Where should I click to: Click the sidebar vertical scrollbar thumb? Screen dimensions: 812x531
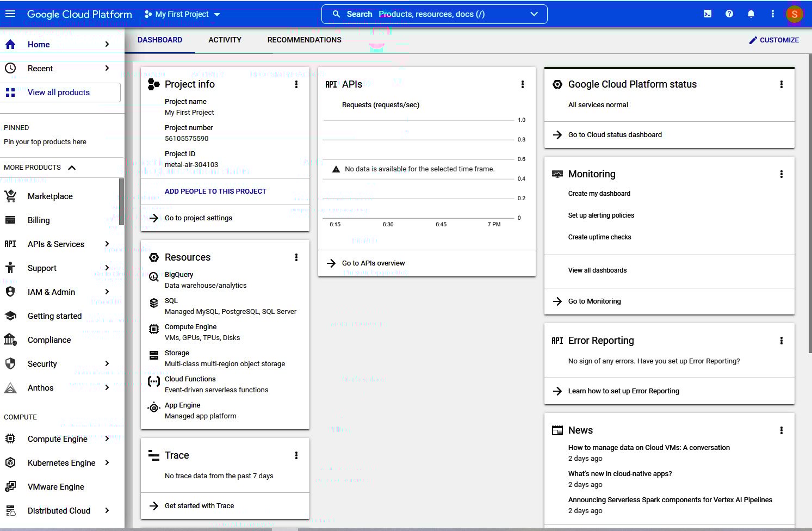[x=121, y=201]
